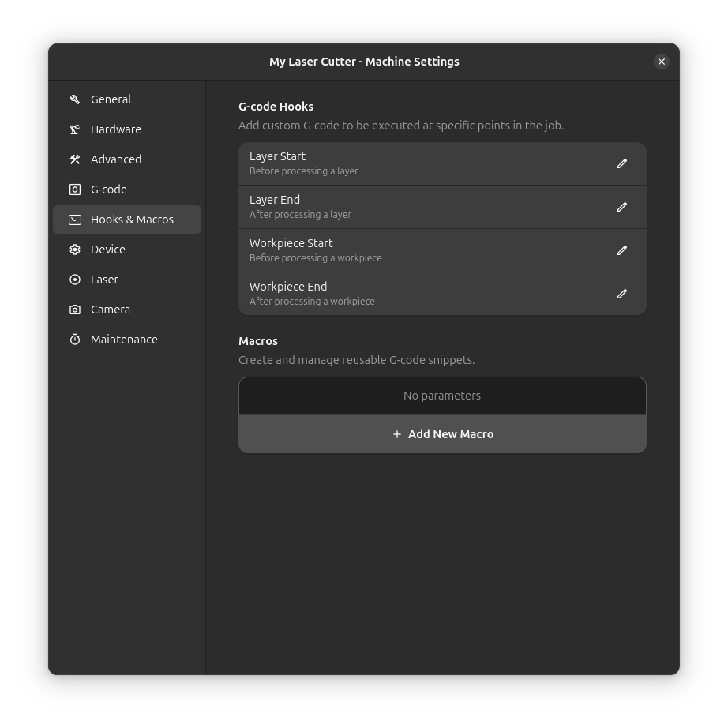
Task: Click the Hooks & Macros terminal icon
Action: coord(74,220)
